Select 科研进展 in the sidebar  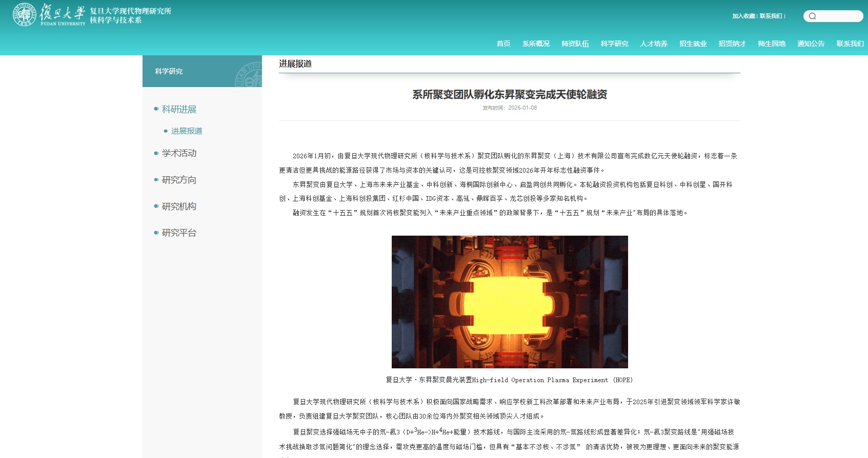[179, 109]
